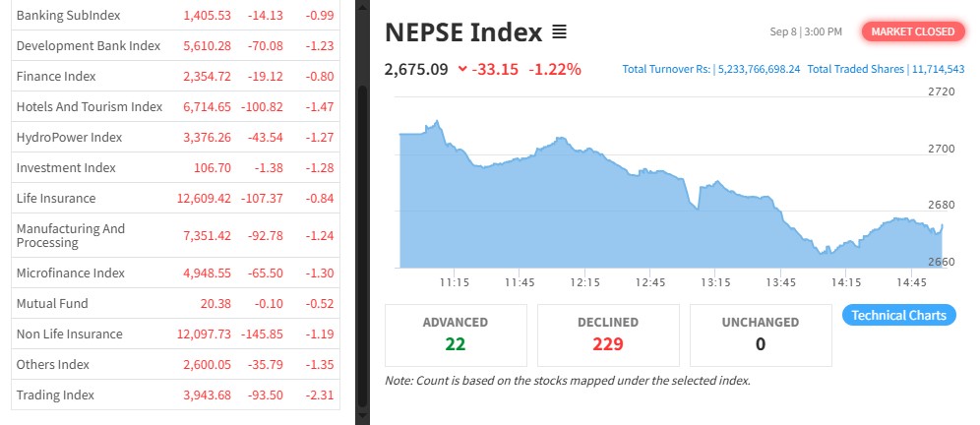Click the Unchanged stocks count box
Screen dimensions: 980x425
tap(760, 334)
